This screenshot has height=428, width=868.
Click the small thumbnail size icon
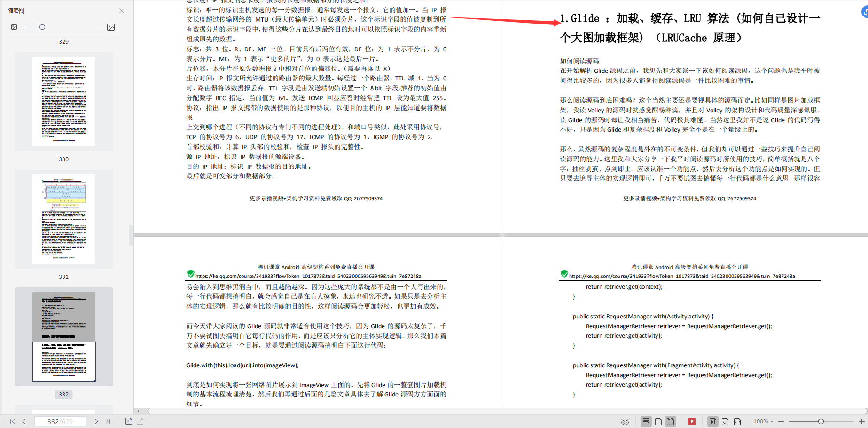[14, 27]
